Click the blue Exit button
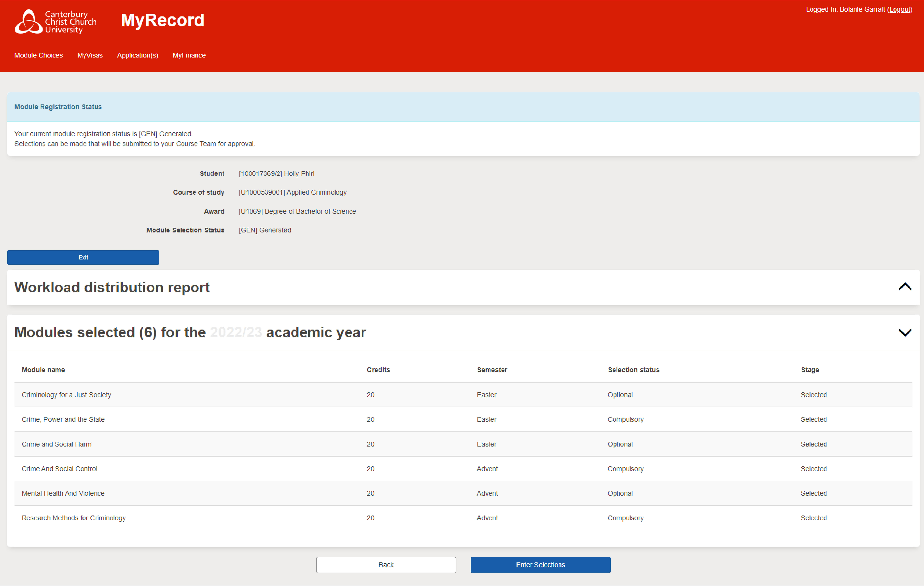 (83, 258)
